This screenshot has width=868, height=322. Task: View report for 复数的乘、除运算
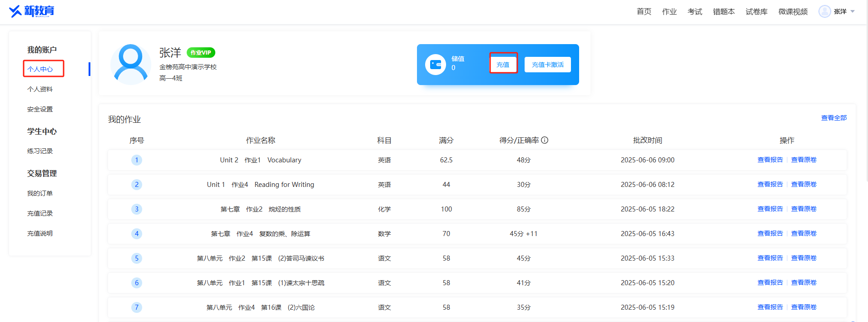click(770, 233)
